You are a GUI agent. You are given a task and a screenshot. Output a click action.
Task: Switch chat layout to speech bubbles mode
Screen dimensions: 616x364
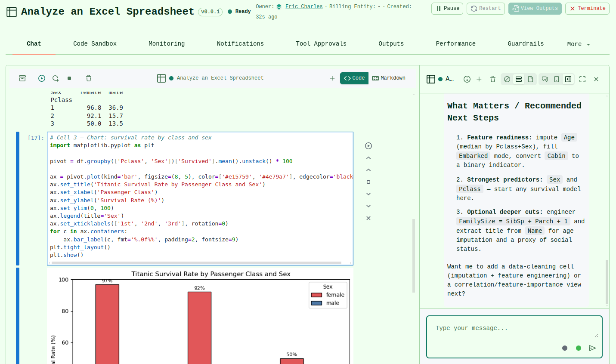point(545,79)
